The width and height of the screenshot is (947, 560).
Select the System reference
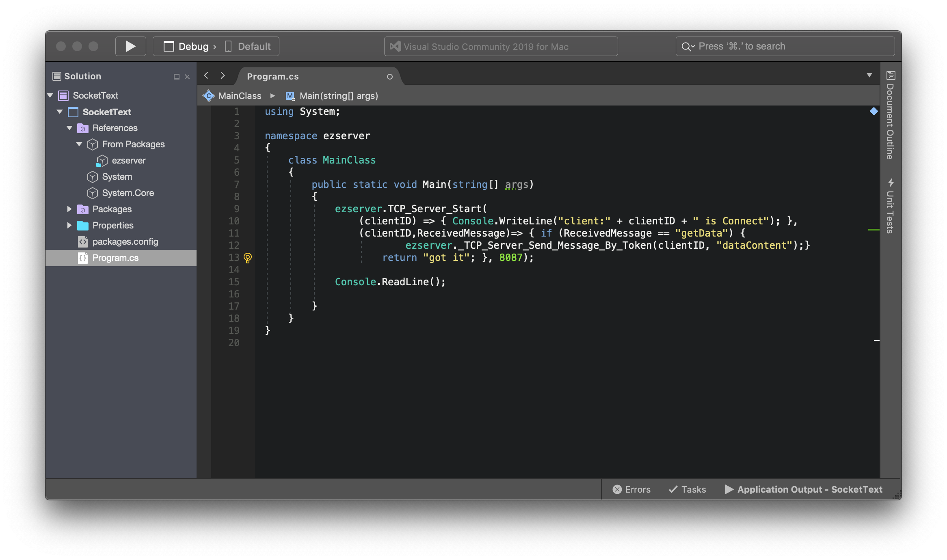[x=117, y=177]
